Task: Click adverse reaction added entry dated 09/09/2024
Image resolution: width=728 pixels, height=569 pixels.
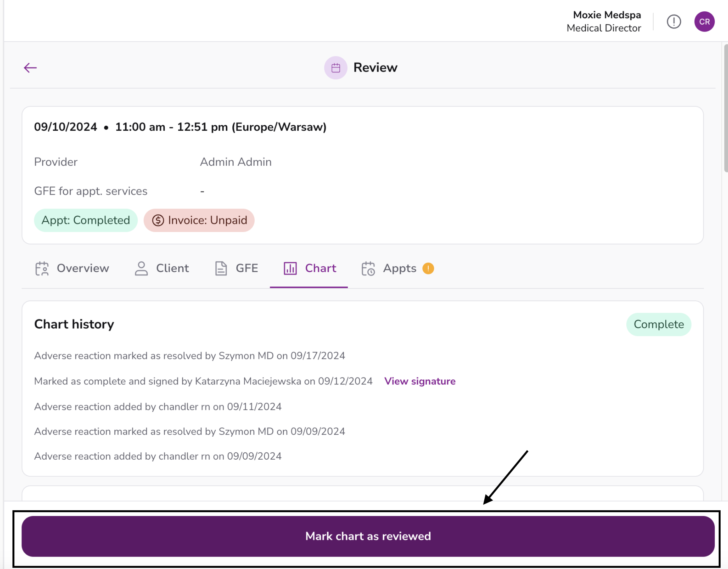Action: [x=158, y=456]
